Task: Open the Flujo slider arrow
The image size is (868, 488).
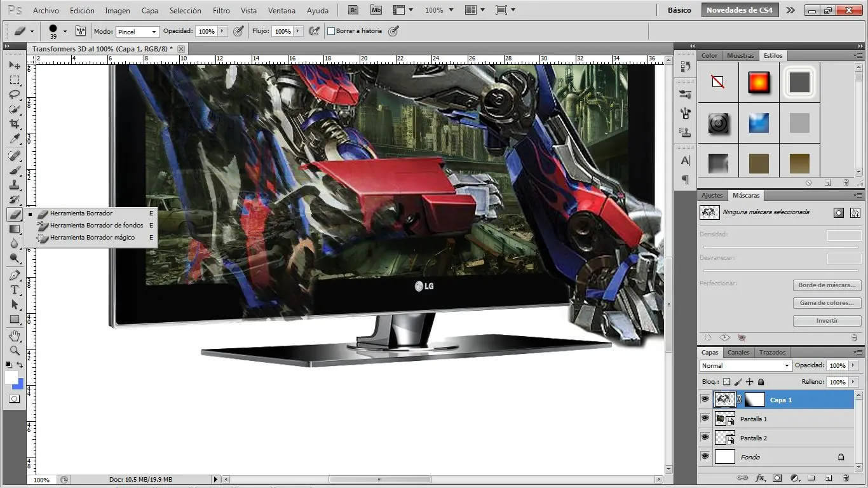Action: coord(297,31)
